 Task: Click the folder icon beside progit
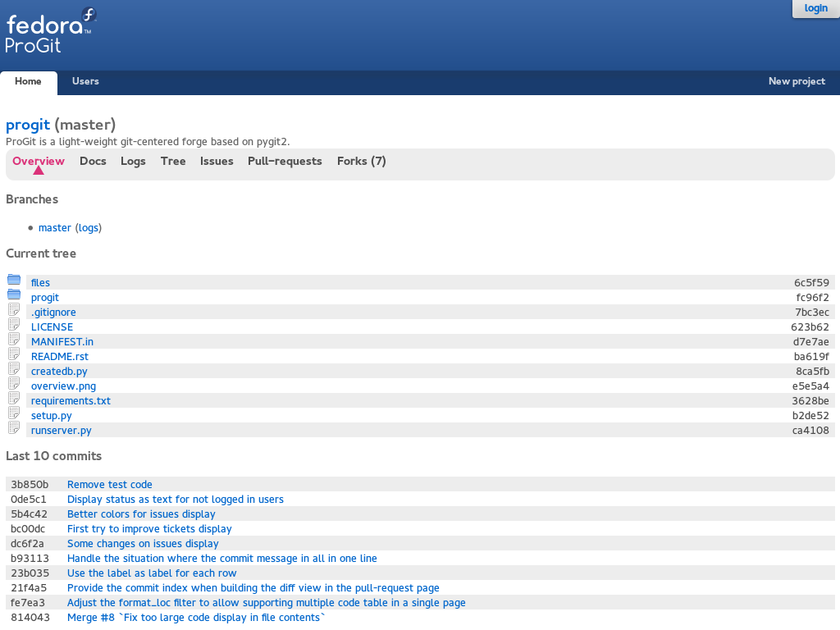click(14, 294)
